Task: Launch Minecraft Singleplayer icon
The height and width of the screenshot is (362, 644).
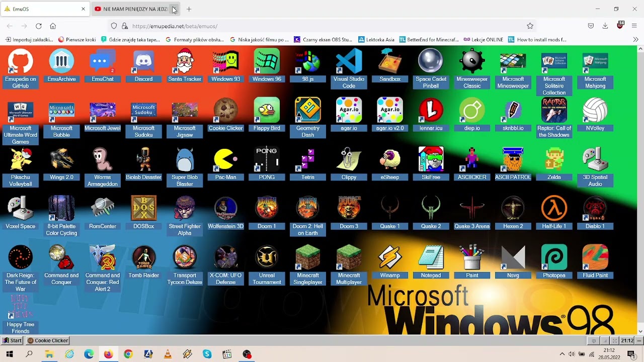Action: [x=308, y=265]
